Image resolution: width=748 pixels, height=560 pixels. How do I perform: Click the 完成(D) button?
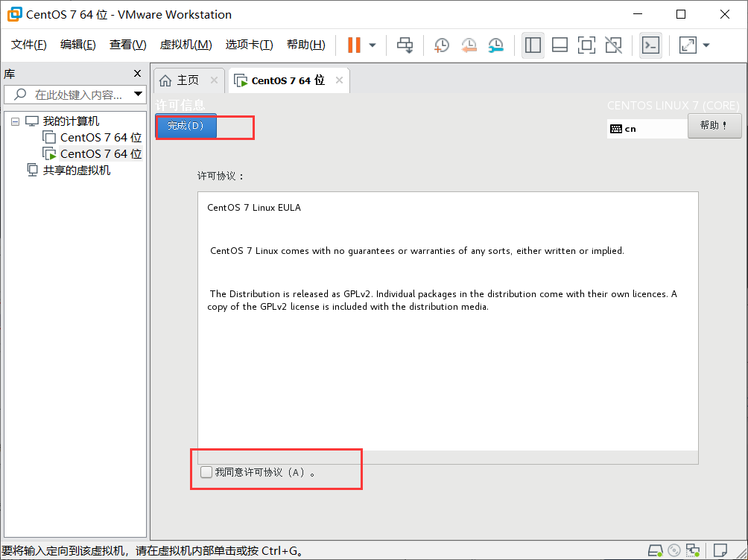186,126
